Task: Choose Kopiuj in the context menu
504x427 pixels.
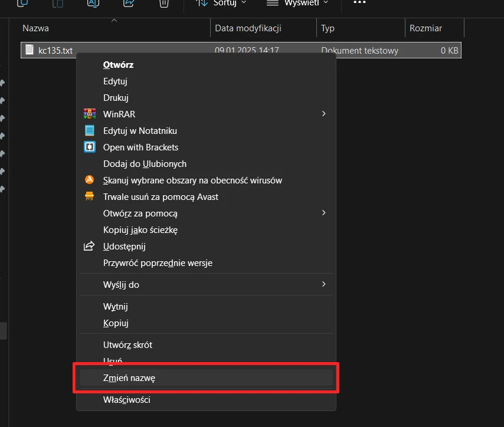Action: [206, 323]
